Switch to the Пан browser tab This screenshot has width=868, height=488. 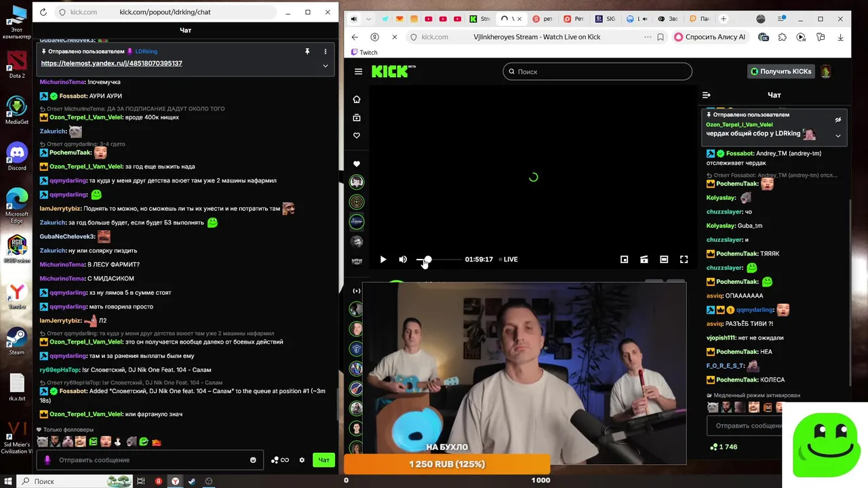click(699, 19)
